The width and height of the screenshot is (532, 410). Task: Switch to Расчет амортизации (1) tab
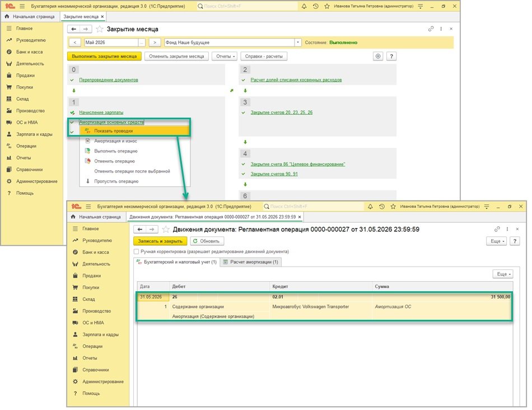251,262
